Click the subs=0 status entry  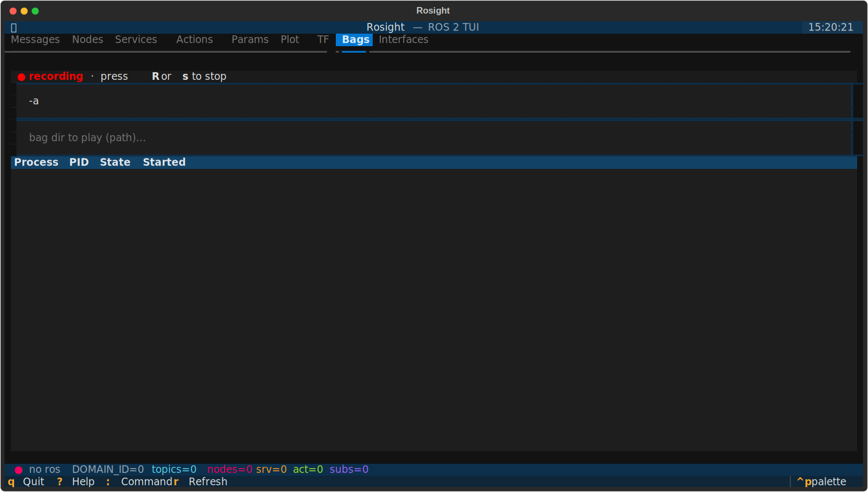[x=349, y=469]
